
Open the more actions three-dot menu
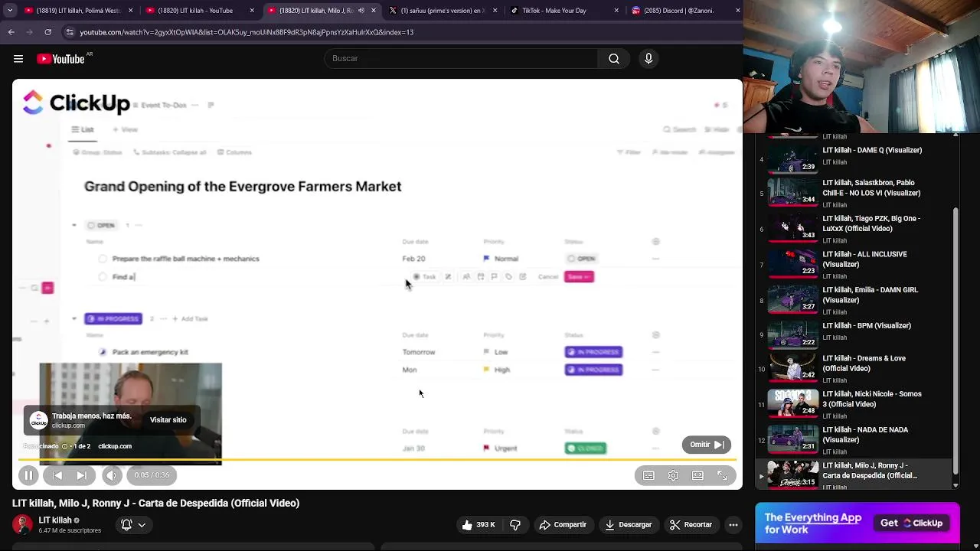(x=733, y=525)
